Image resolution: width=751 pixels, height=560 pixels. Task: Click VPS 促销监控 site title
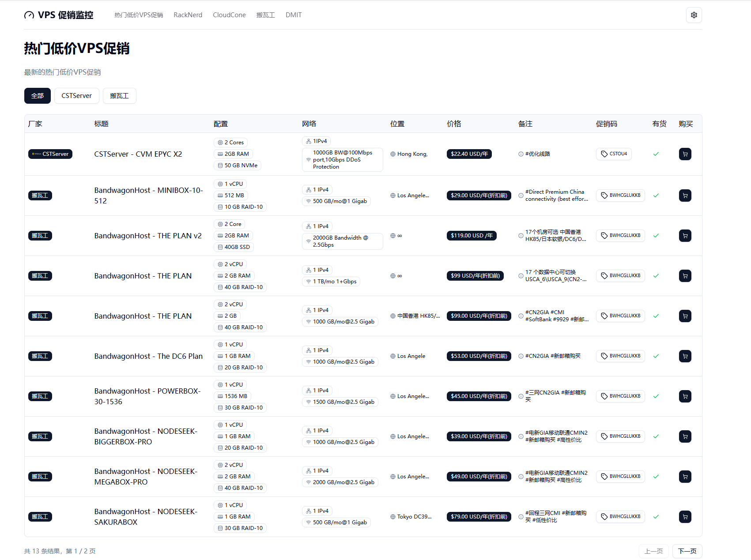point(65,15)
